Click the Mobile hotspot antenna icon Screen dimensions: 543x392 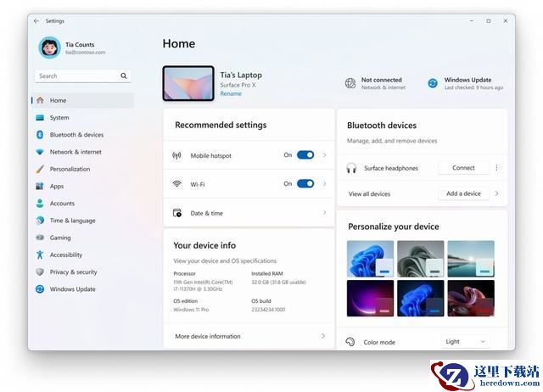point(176,155)
